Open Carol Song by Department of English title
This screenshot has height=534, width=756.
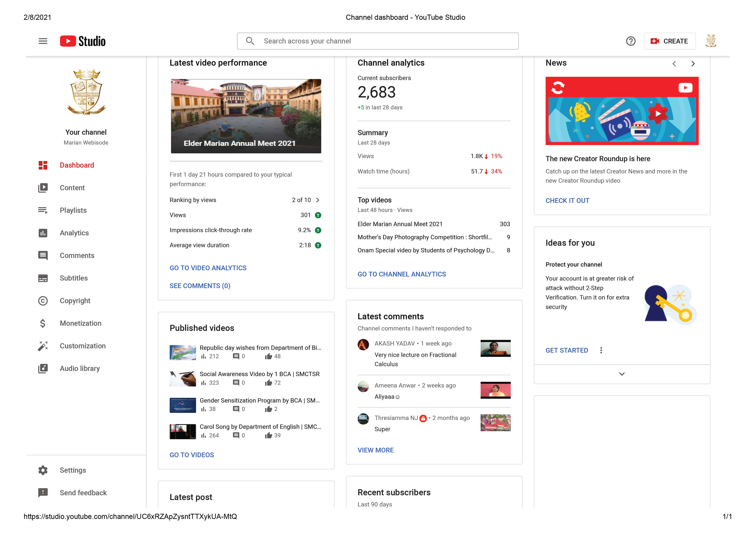click(261, 427)
